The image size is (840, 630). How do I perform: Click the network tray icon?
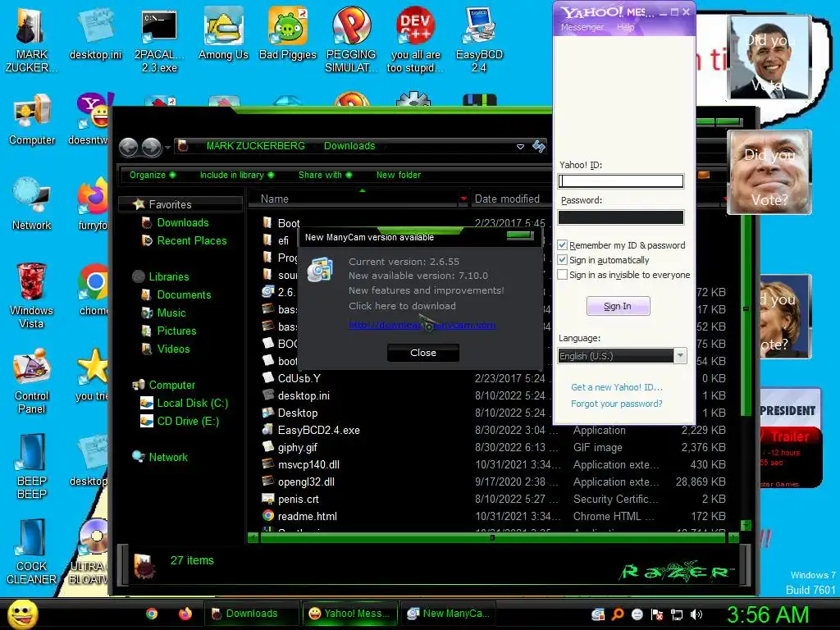pos(677,614)
